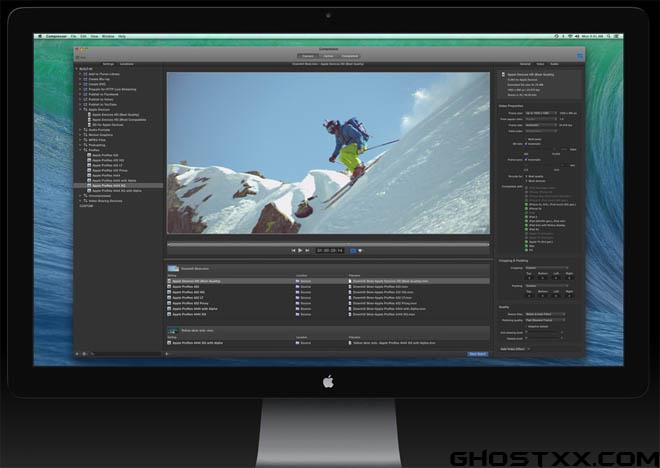Jump to the previous frame in preview
The height and width of the screenshot is (468, 660).
pyautogui.click(x=293, y=250)
